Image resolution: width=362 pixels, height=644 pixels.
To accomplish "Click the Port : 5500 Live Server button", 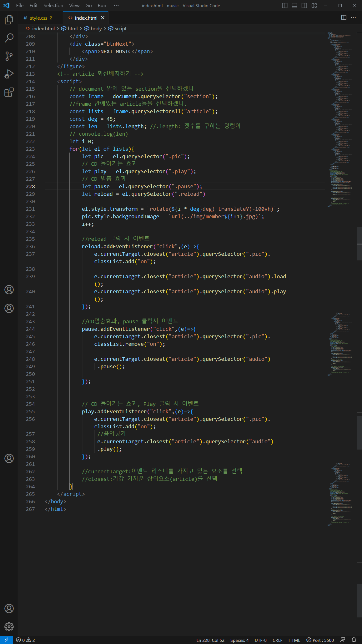I will pos(320,640).
